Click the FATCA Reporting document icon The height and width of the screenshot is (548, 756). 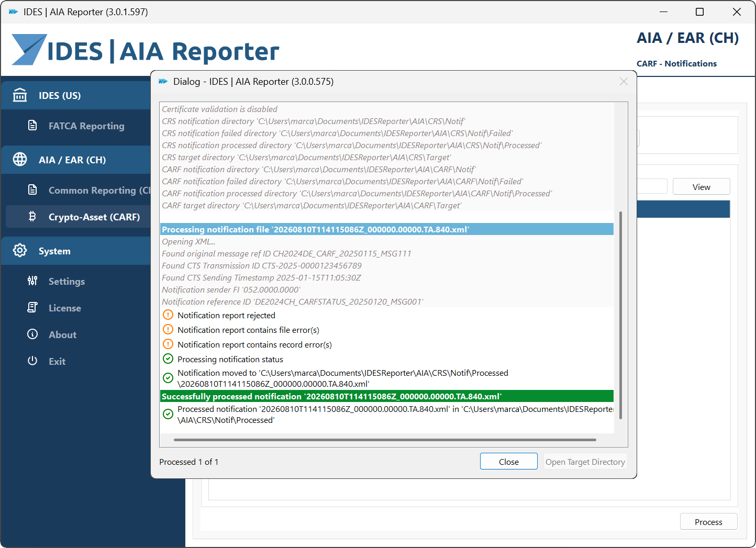pos(32,126)
